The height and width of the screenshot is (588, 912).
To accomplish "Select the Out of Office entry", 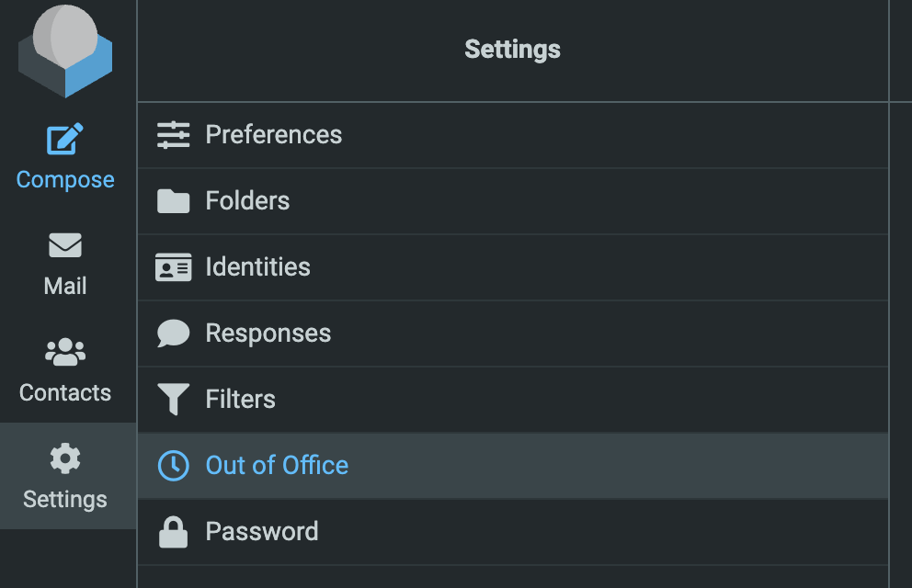I will [277, 466].
